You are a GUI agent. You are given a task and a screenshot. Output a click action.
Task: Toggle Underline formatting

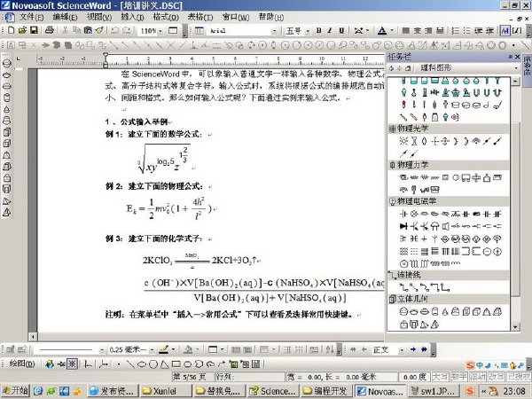341,30
